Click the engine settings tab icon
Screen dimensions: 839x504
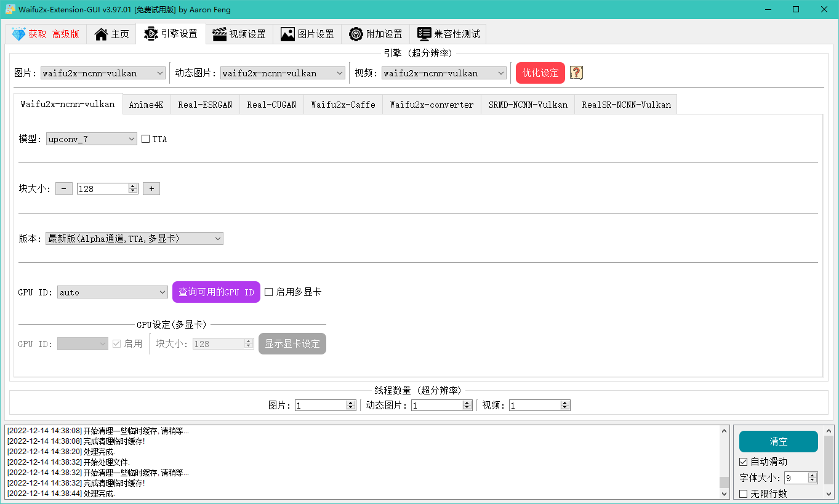pyautogui.click(x=151, y=34)
